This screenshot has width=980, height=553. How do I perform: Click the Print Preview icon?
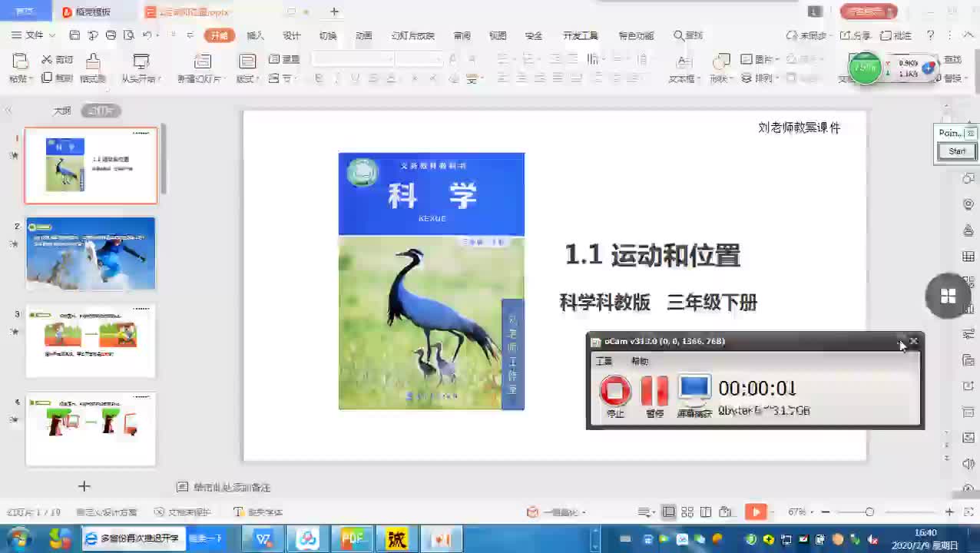click(129, 35)
